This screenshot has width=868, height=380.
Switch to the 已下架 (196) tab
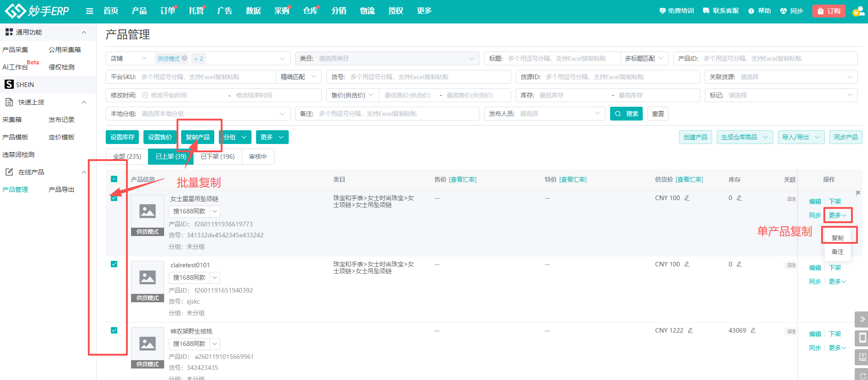(217, 156)
